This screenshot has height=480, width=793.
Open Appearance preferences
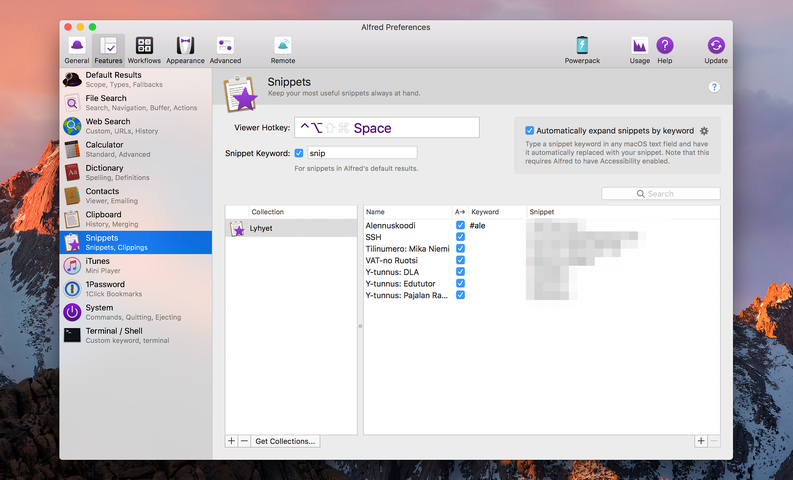click(185, 50)
